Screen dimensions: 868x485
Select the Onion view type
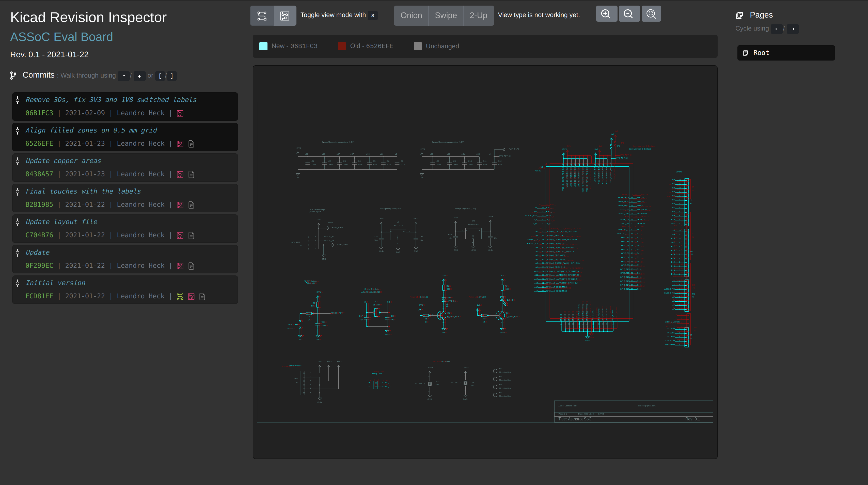pyautogui.click(x=411, y=16)
